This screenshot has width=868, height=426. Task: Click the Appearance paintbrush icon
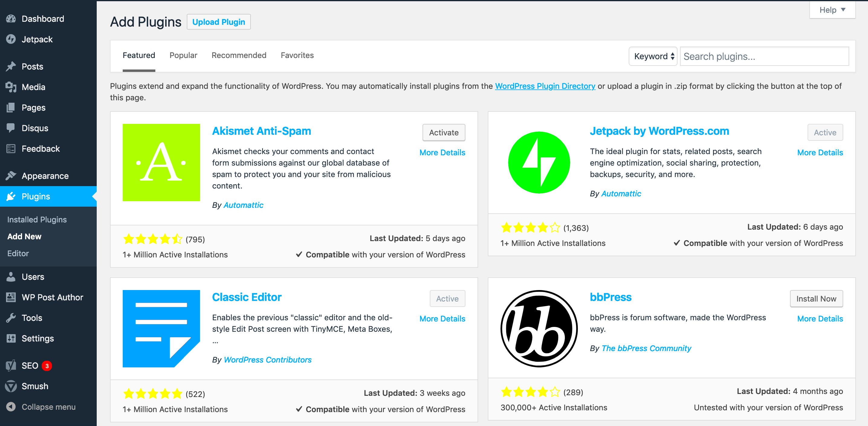point(11,176)
